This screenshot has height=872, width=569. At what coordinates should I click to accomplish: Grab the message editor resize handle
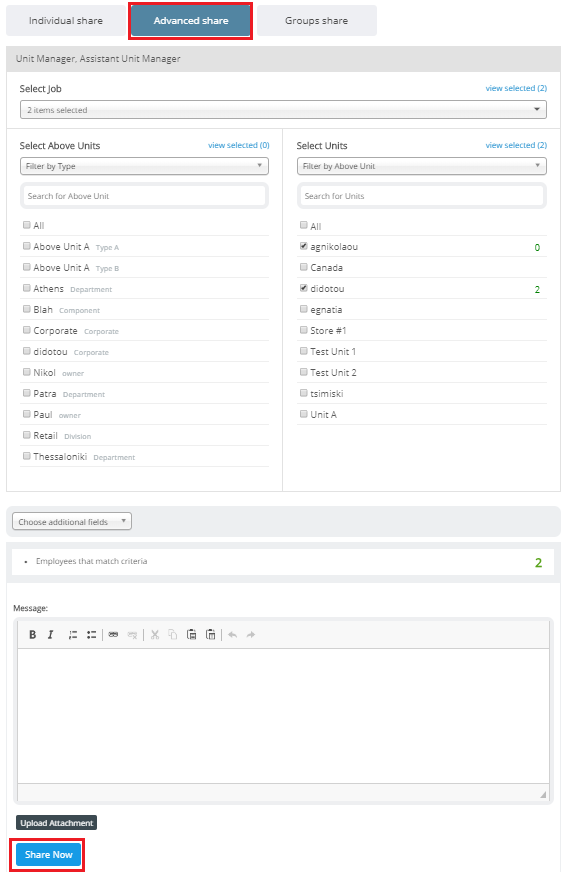tap(543, 794)
